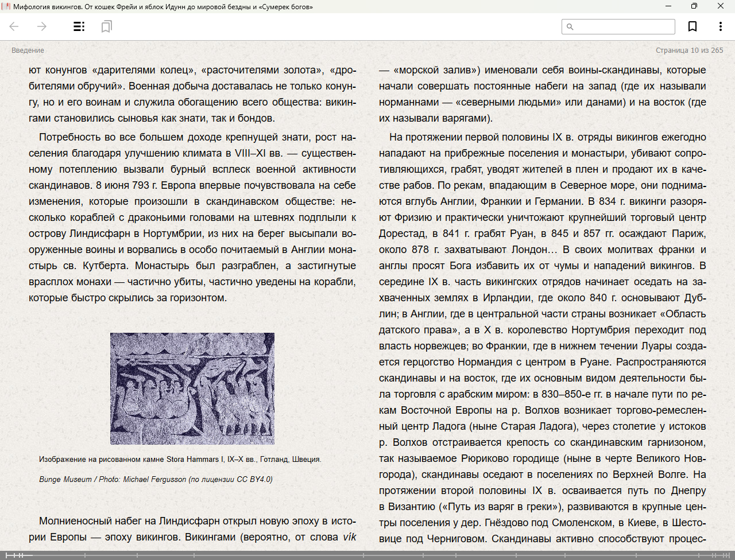Restore down the reader window
The height and width of the screenshot is (560, 735).
(694, 6)
